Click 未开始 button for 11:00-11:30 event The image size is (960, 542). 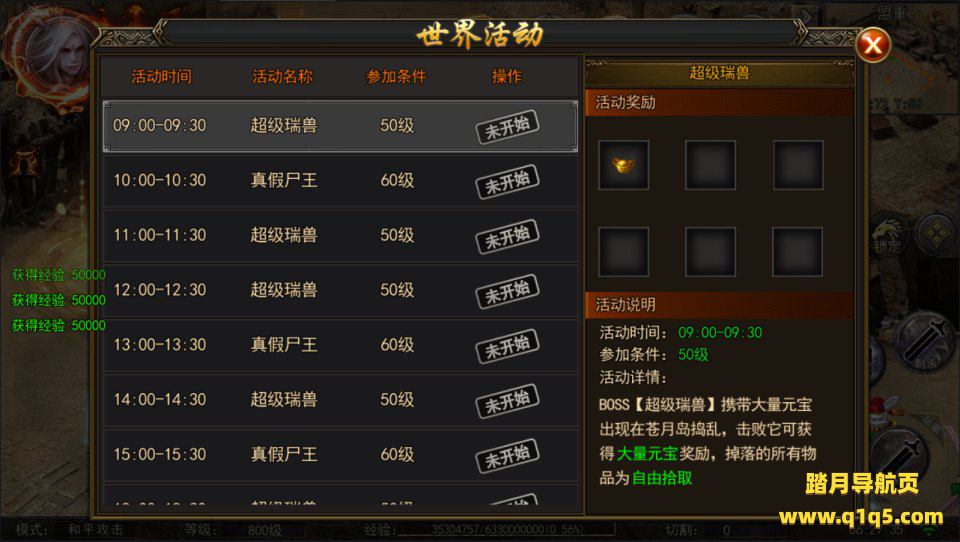pyautogui.click(x=508, y=236)
